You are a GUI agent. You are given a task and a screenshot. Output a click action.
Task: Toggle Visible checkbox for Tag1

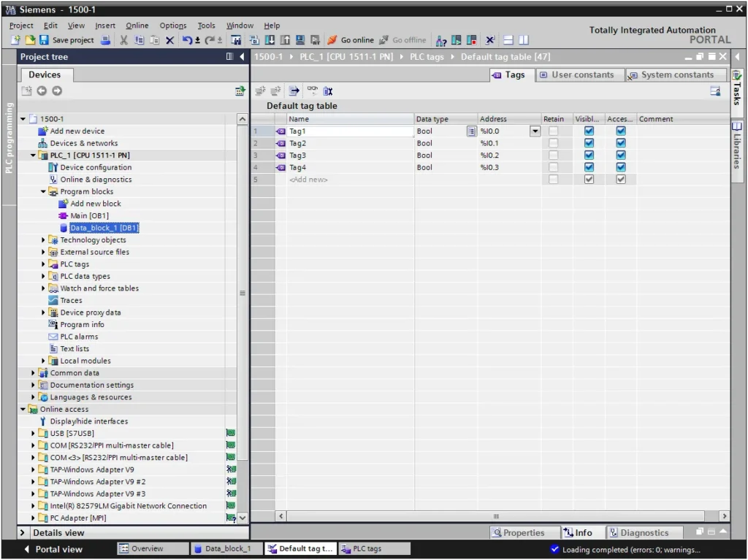click(589, 131)
